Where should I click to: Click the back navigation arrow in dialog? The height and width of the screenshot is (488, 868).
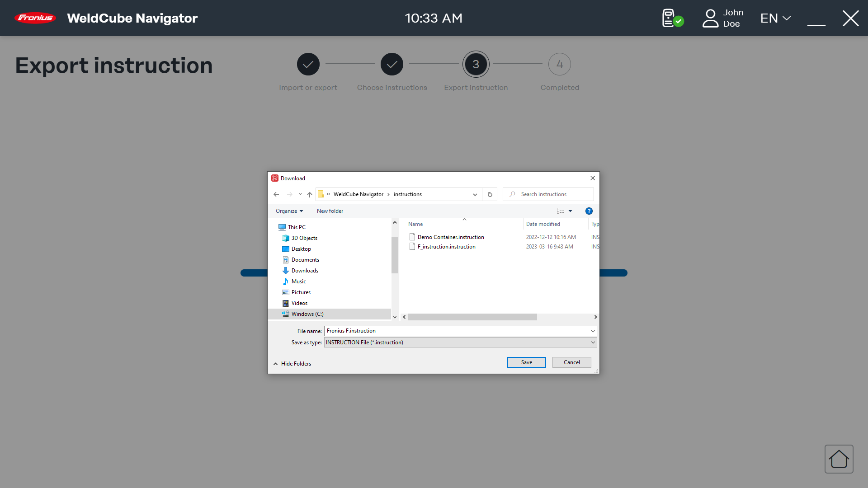276,194
